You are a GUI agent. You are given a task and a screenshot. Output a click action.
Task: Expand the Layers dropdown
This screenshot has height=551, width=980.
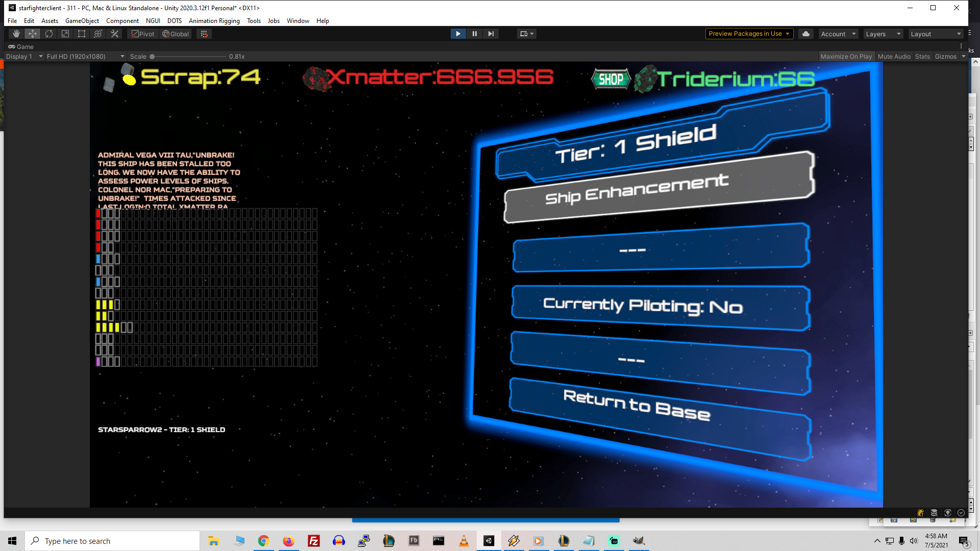(883, 34)
